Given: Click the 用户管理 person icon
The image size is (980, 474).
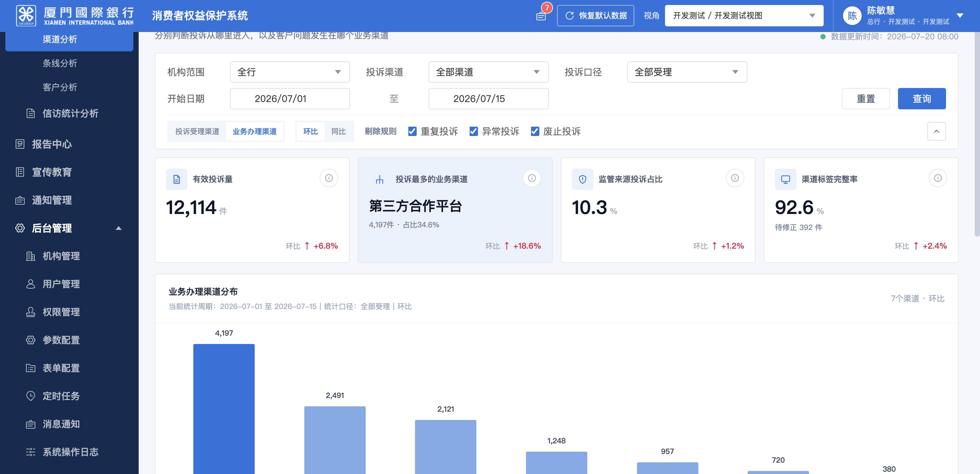Looking at the screenshot, I should click(31, 284).
